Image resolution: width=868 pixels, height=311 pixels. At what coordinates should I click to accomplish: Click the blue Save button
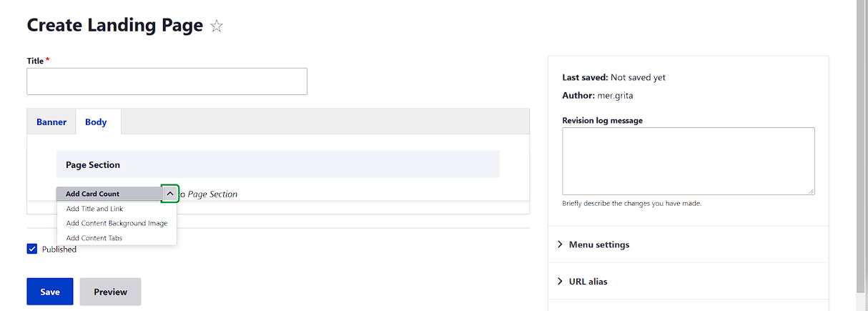(x=50, y=292)
